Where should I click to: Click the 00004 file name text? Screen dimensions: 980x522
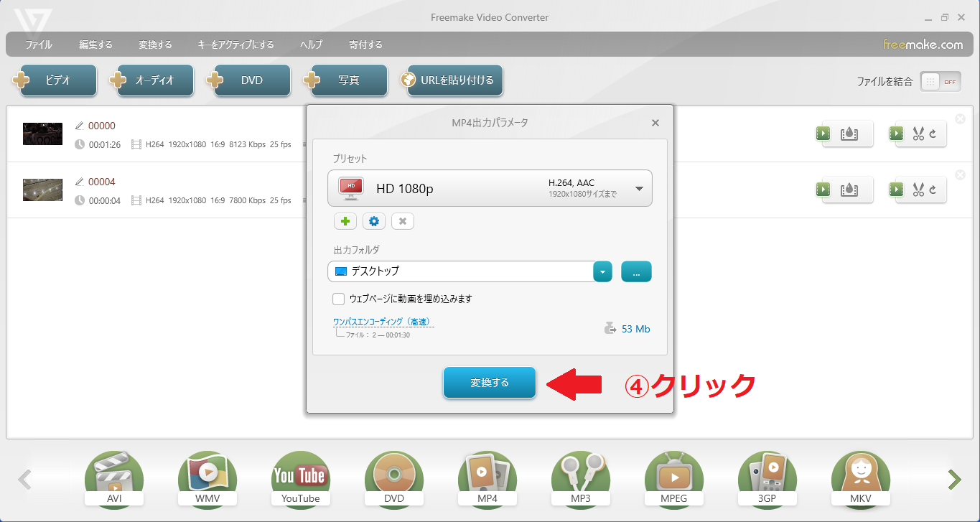click(102, 182)
